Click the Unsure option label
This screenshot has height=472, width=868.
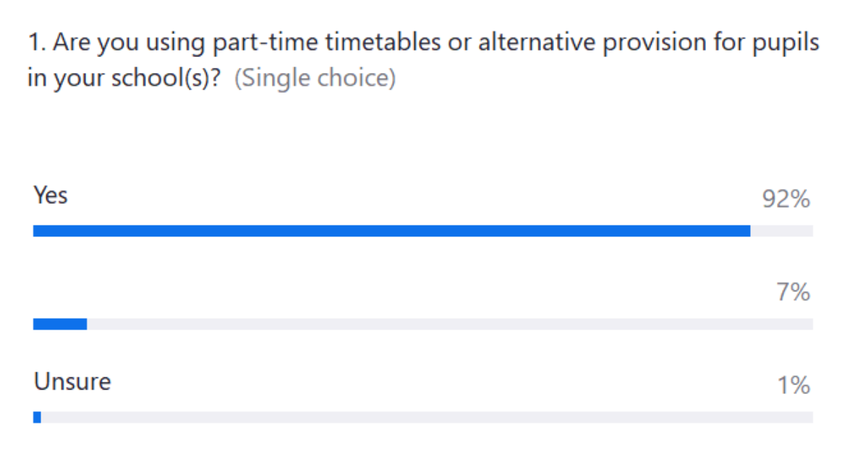72,381
